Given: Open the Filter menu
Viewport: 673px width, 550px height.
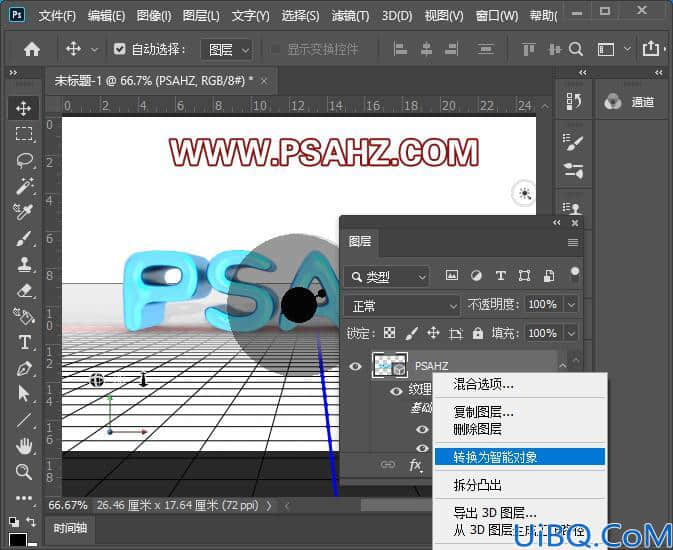Looking at the screenshot, I should (350, 16).
